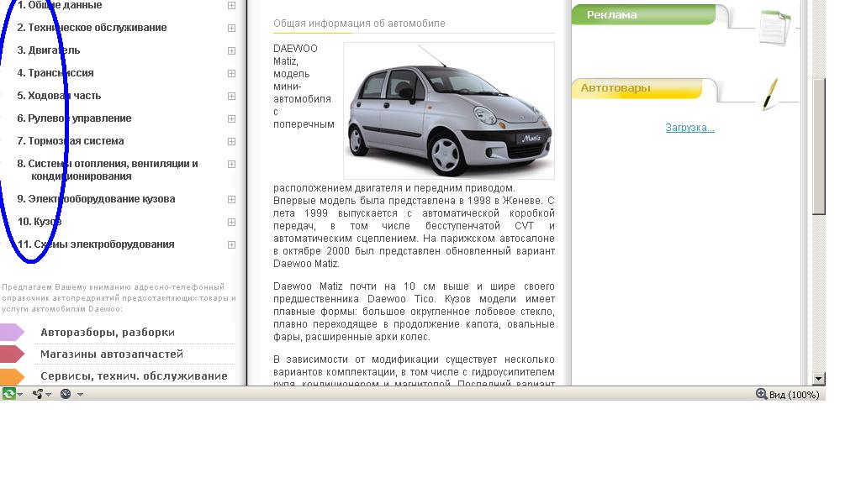Expand 2. Техническое обслуживание plus box
Screen dimensions: 861x504
point(232,28)
